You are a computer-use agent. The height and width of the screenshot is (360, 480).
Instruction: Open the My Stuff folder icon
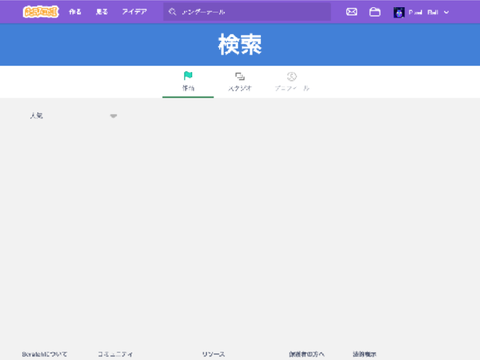click(x=375, y=12)
